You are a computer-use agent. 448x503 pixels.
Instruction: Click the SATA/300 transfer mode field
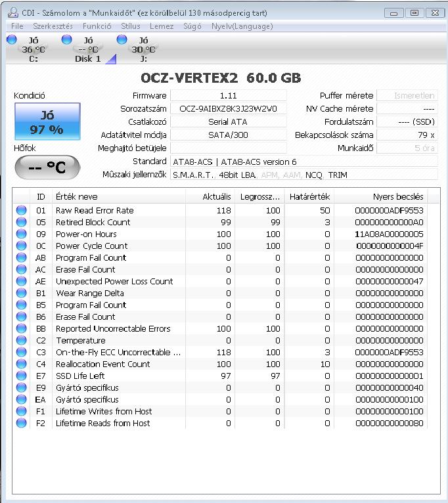[228, 135]
